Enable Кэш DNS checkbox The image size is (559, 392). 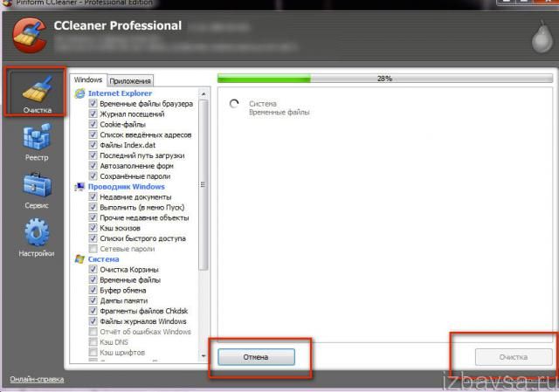click(x=93, y=342)
